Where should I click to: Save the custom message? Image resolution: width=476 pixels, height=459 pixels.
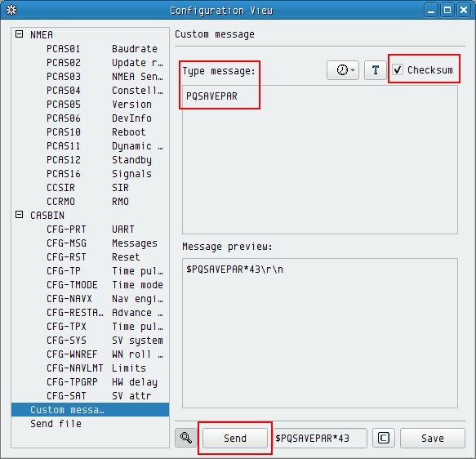[432, 438]
